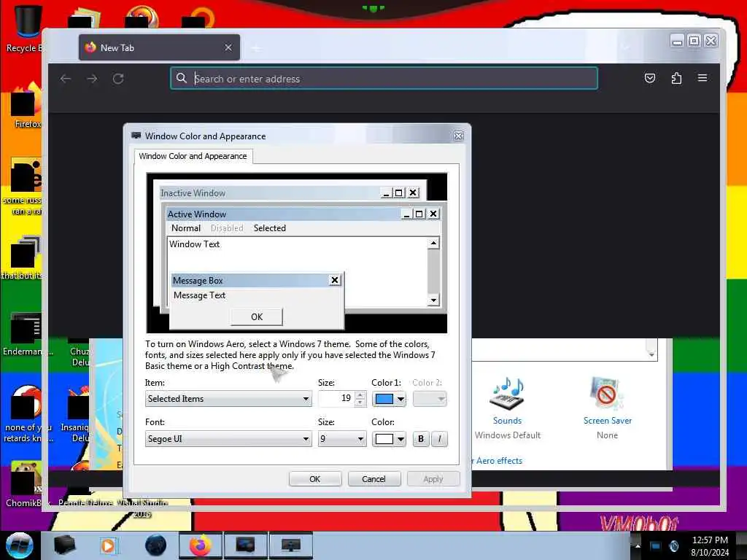747x560 pixels.
Task: Open the Screen Saver link
Action: (608, 421)
